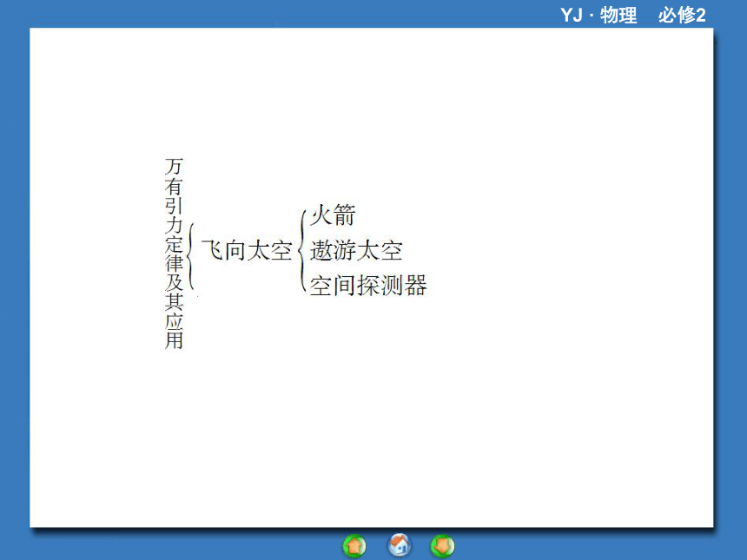Click the 必修2 header label
The height and width of the screenshot is (560, 747).
pyautogui.click(x=682, y=16)
